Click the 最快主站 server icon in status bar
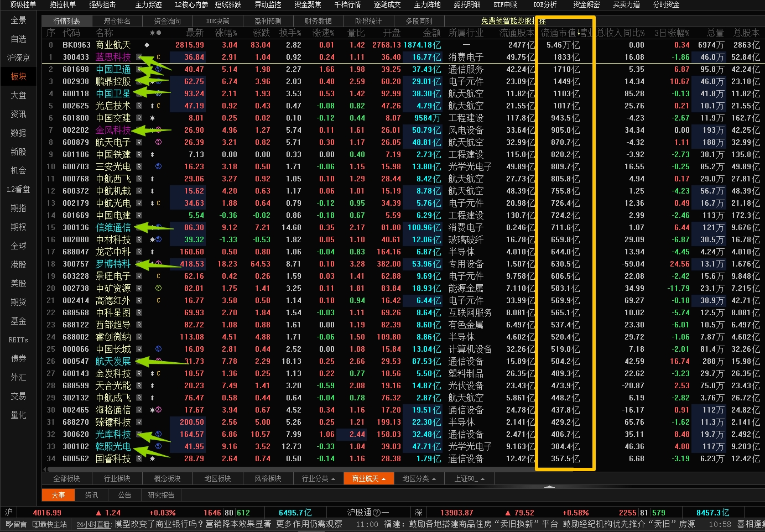Viewport: 765px width, 532px height. (x=36, y=524)
